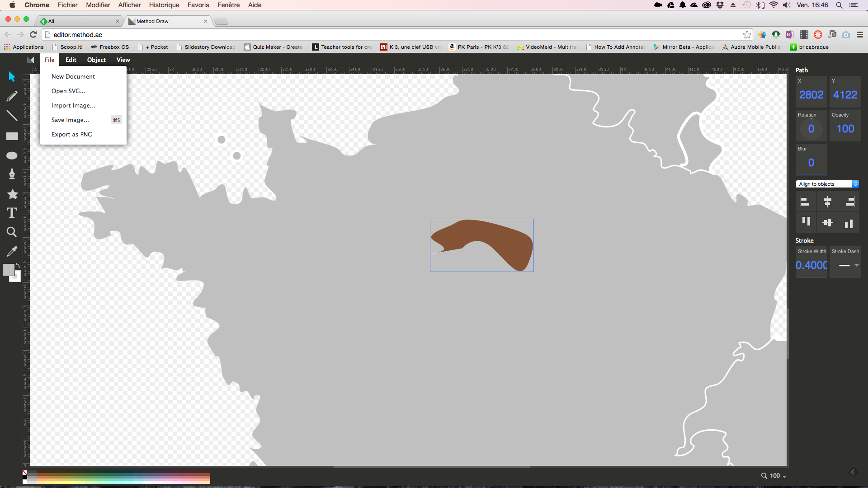
Task: Select the Text tool
Action: (x=12, y=213)
